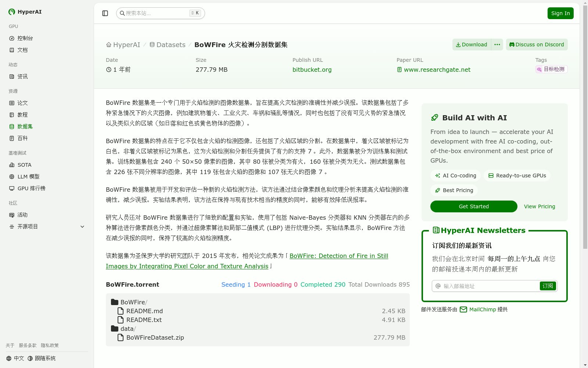588x368 pixels.
Task: Click the 订阅 subscribe button
Action: coord(548,286)
